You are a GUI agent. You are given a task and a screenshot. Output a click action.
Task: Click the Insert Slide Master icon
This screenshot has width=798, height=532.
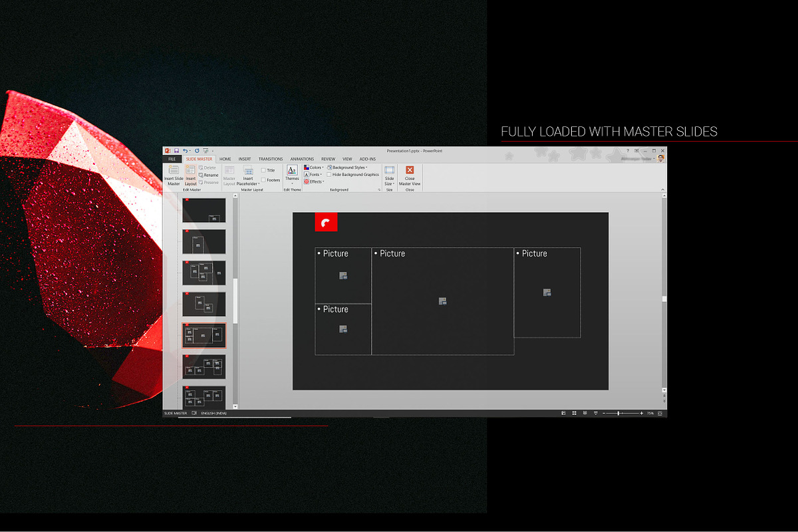coord(174,171)
